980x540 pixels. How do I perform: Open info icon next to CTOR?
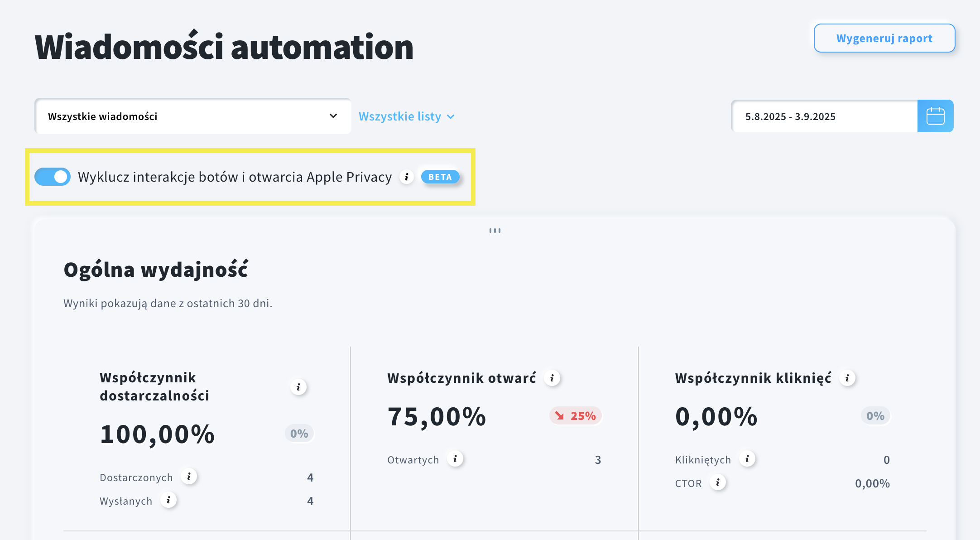[x=718, y=482]
